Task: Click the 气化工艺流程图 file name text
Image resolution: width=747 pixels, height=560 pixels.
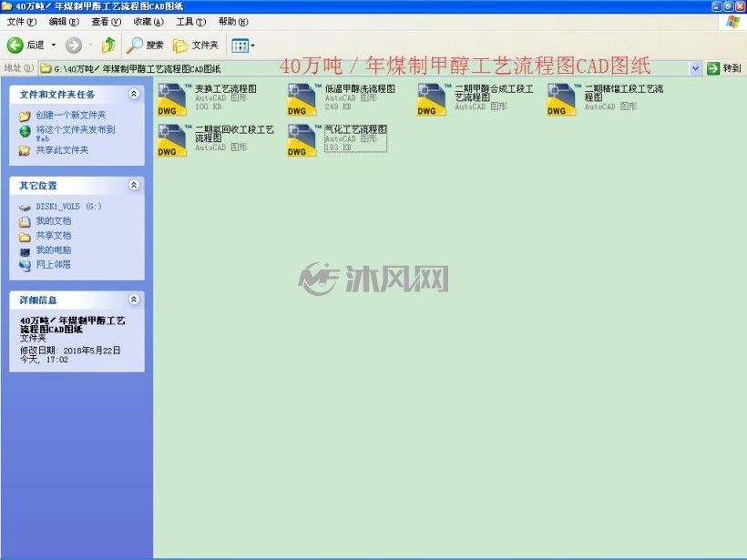Action: click(356, 129)
